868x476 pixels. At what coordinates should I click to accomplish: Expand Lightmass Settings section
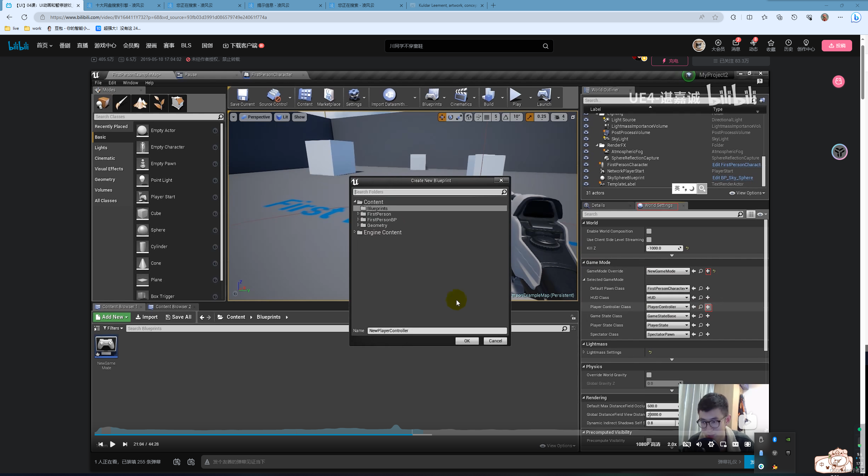(x=584, y=352)
